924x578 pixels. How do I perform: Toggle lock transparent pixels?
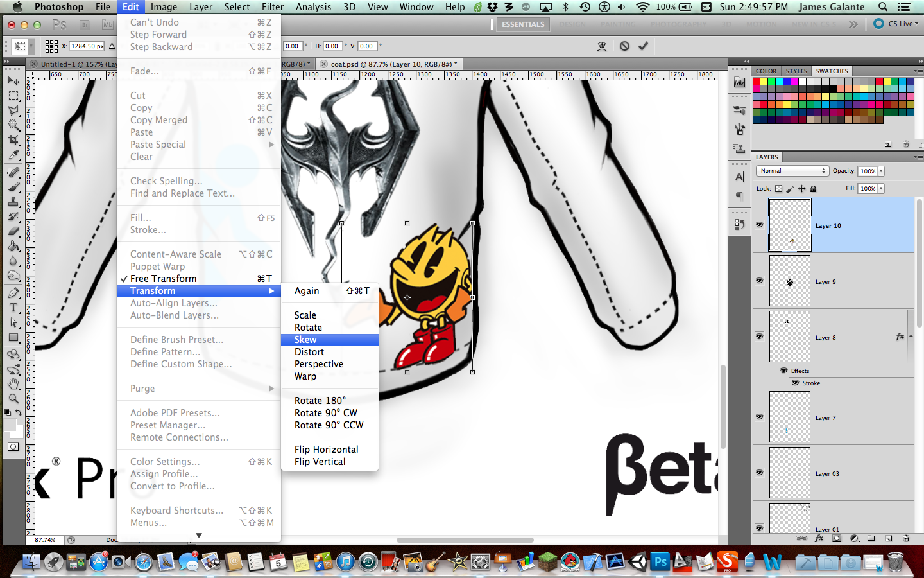pyautogui.click(x=778, y=189)
